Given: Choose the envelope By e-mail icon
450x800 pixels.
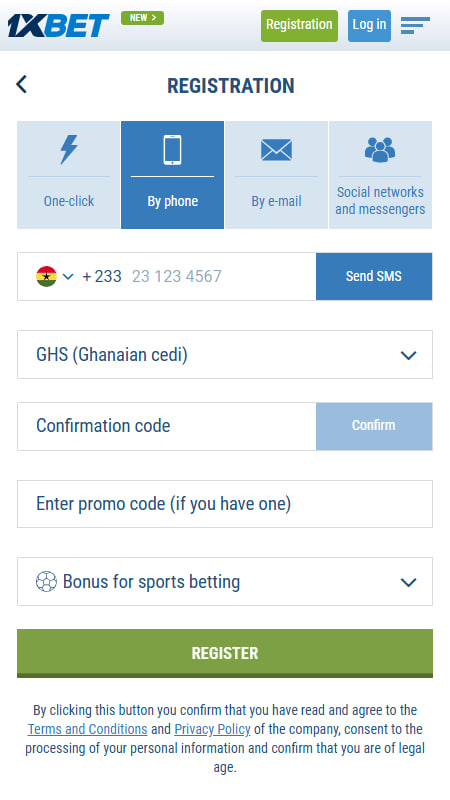Looking at the screenshot, I should pyautogui.click(x=277, y=150).
